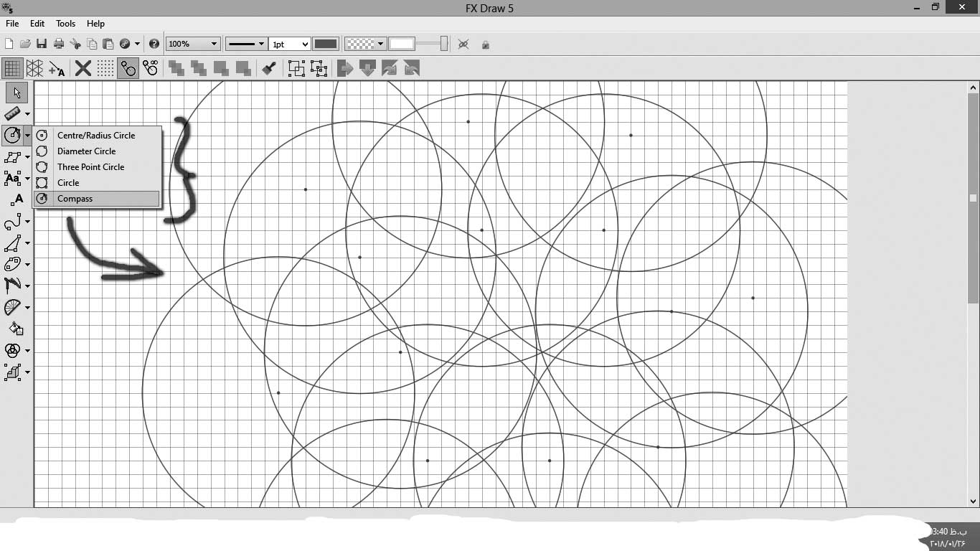Click the vertical scrollbar down arrow

[974, 501]
